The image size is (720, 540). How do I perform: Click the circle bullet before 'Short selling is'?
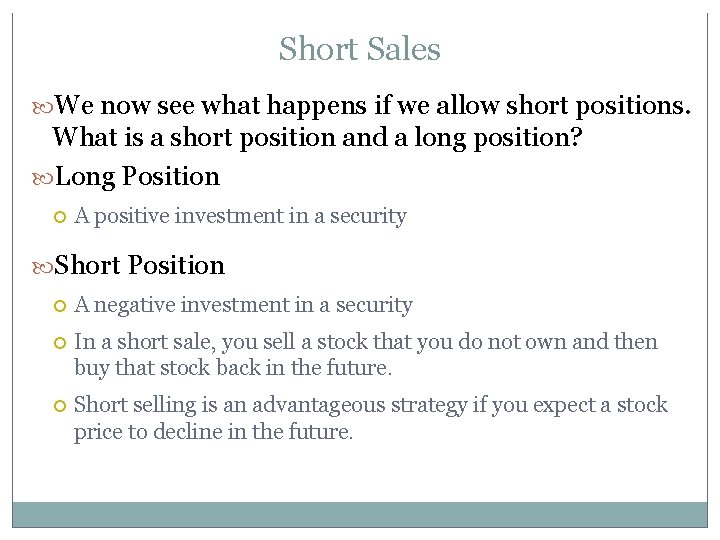tap(60, 406)
